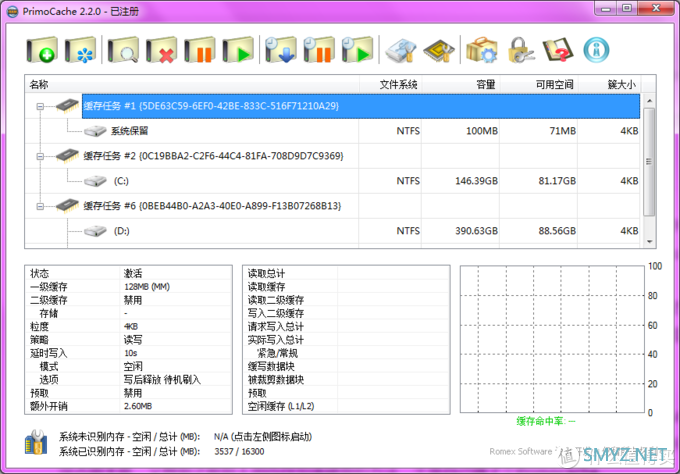Image resolution: width=680 pixels, height=474 pixels.
Task: Collapse cache task #2 tree node
Action: coord(40,156)
